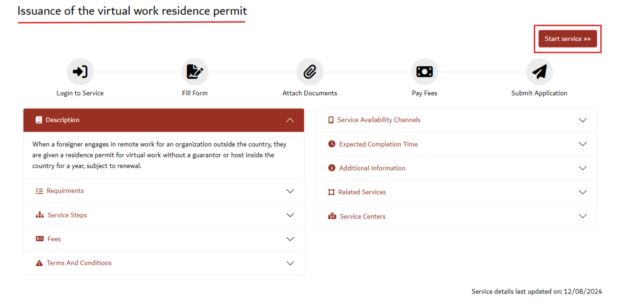The width and height of the screenshot is (644, 306).
Task: Open Expected Completion Time label
Action: 378,144
